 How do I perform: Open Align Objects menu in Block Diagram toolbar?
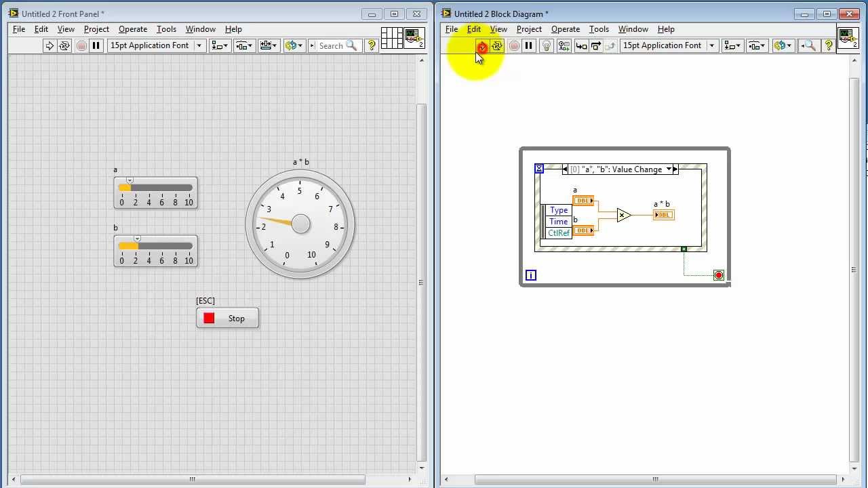[732, 45]
